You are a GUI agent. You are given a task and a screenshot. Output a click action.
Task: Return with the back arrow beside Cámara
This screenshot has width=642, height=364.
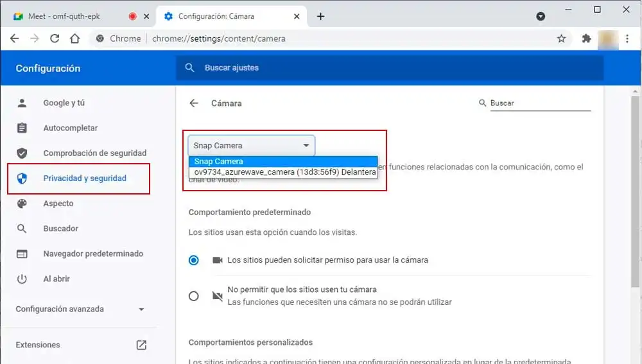click(194, 103)
